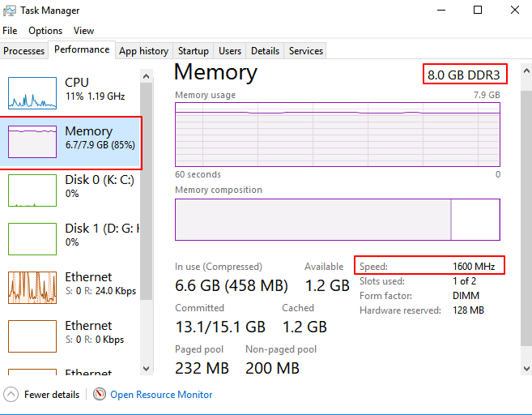Viewport: 532px width, 415px height.
Task: Click the Task Manager app icon in title bar
Action: point(9,11)
